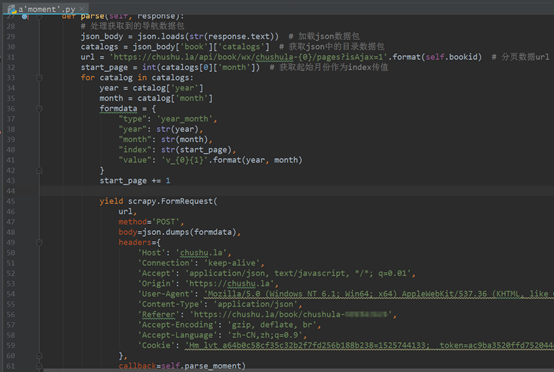554x372 pixels.
Task: Click the fold end marker at line 42
Action: click(39, 170)
